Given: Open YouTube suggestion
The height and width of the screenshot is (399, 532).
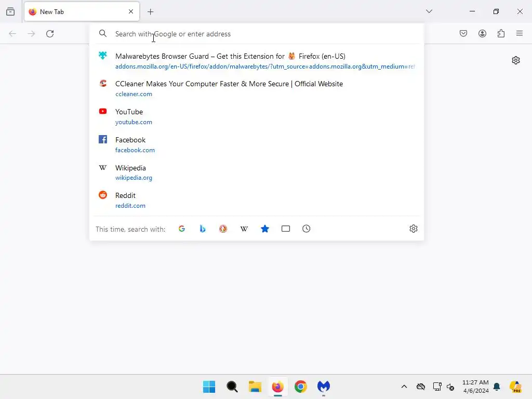Looking at the screenshot, I should [257, 116].
